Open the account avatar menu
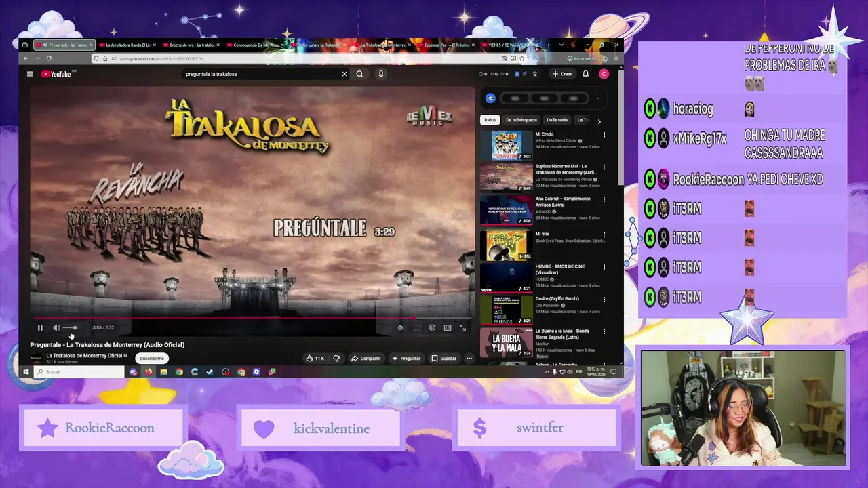This screenshot has height=488, width=868. [x=604, y=74]
